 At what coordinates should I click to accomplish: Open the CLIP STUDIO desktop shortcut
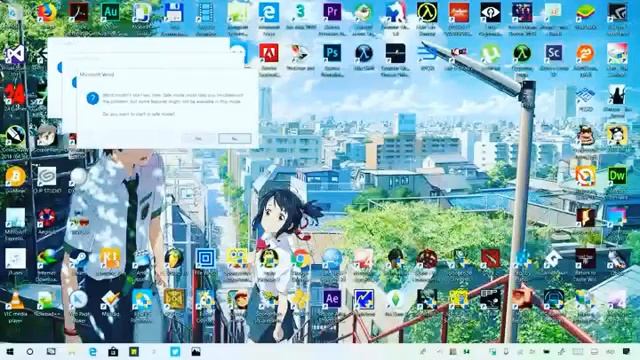coord(47,177)
